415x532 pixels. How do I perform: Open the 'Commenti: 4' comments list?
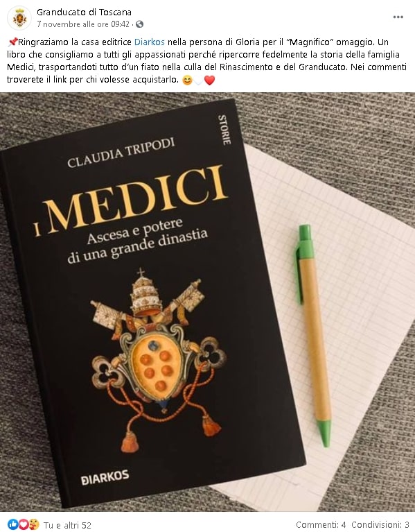[321, 525]
